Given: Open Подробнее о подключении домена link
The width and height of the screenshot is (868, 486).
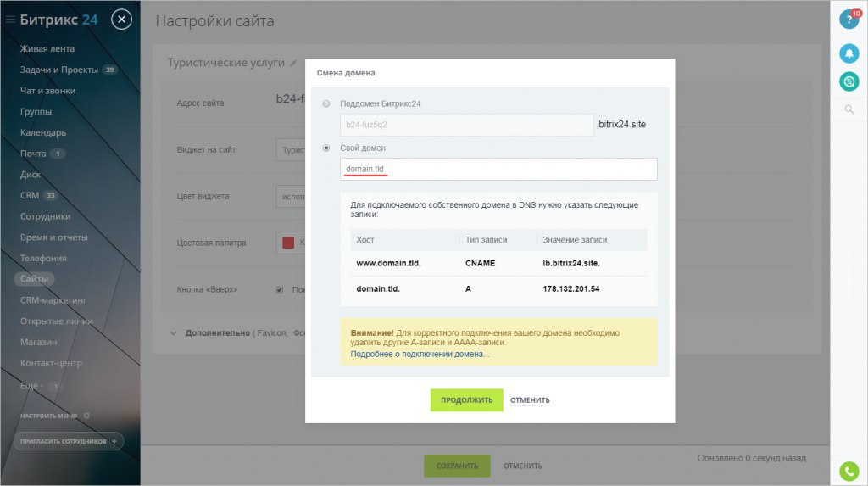Looking at the screenshot, I should point(420,354).
